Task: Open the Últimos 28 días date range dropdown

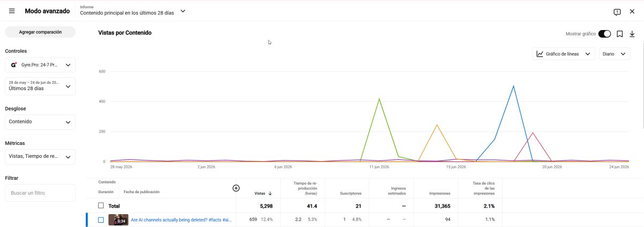Action: [40, 85]
